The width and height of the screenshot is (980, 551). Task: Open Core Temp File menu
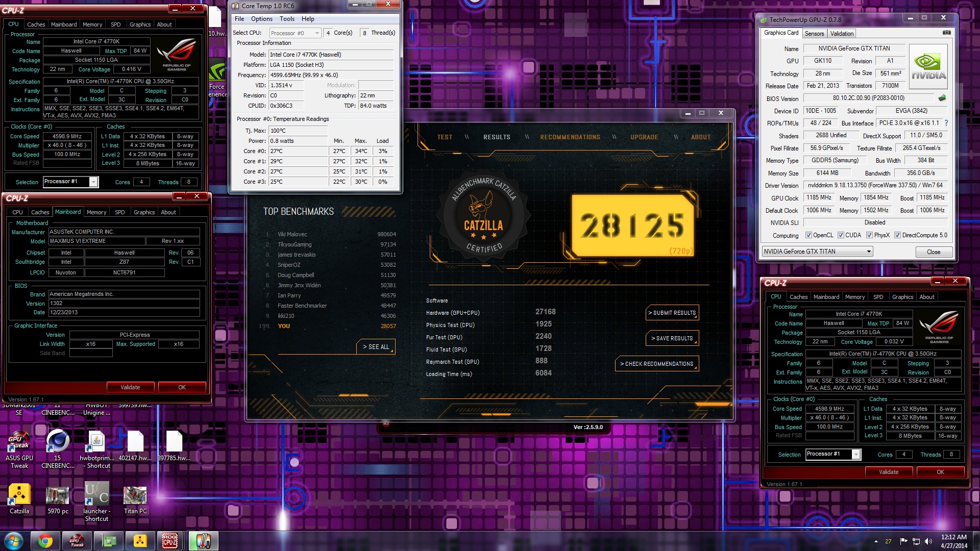click(x=239, y=19)
